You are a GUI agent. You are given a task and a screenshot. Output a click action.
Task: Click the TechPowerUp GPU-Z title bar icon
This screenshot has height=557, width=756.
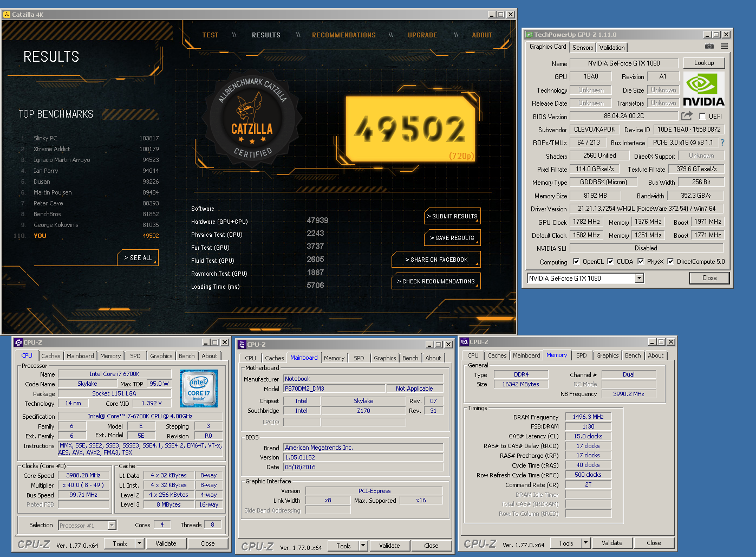click(529, 35)
